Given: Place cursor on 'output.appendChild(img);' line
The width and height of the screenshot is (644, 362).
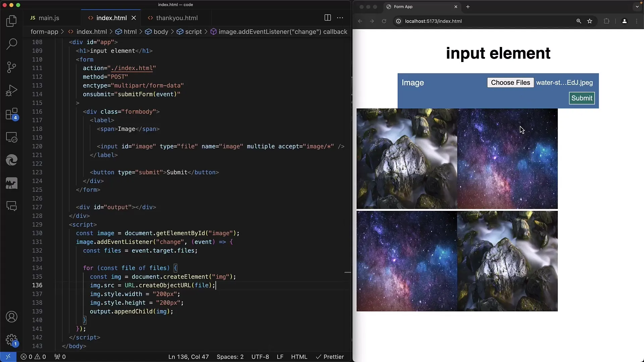Looking at the screenshot, I should 131,311.
